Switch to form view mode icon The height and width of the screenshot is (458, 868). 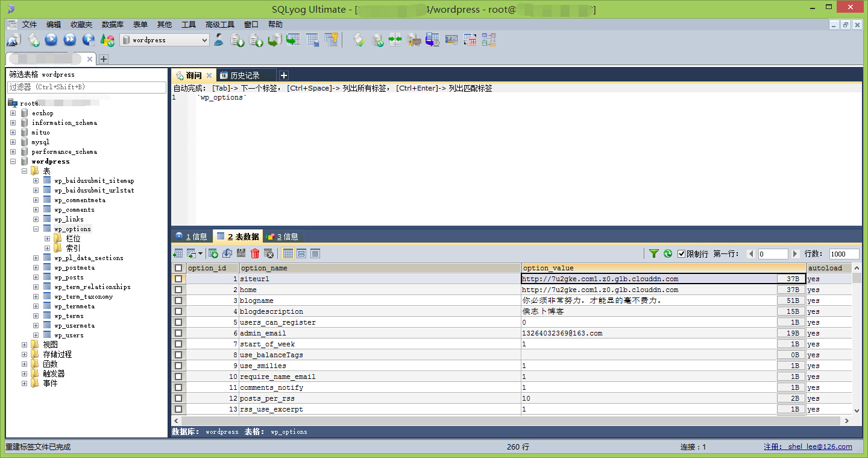coord(301,253)
